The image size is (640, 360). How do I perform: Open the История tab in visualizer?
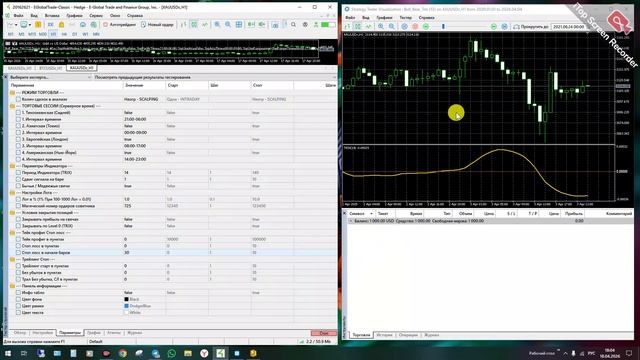click(x=384, y=335)
